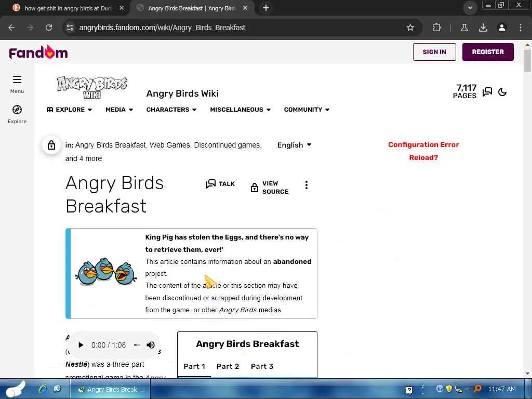This screenshot has width=532, height=399.
Task: Expand the MEDIA navigation dropdown
Action: point(119,110)
